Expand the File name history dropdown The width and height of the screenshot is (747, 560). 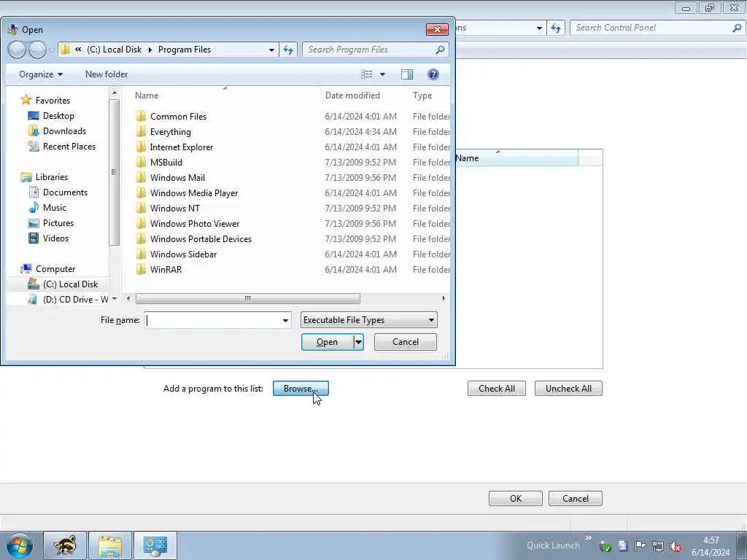(285, 321)
